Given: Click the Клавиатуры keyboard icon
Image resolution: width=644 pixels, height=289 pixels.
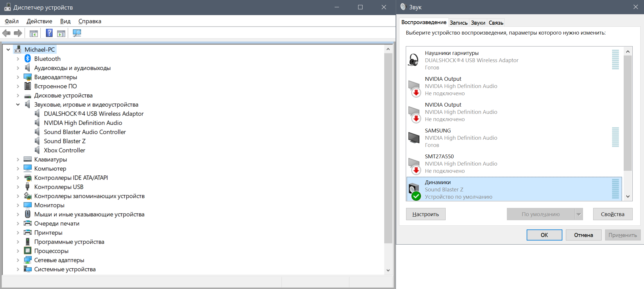Looking at the screenshot, I should point(28,159).
